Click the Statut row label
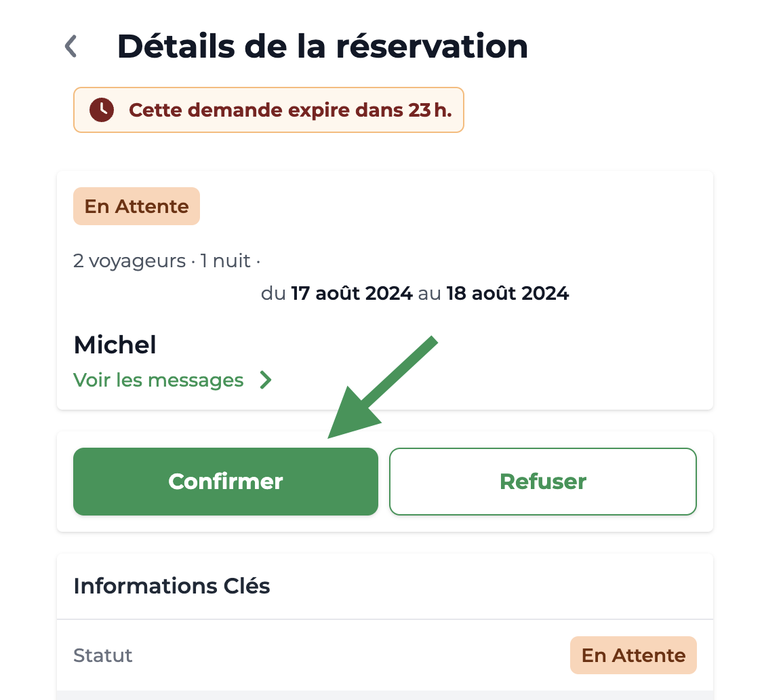This screenshot has width=762, height=700. tap(102, 655)
